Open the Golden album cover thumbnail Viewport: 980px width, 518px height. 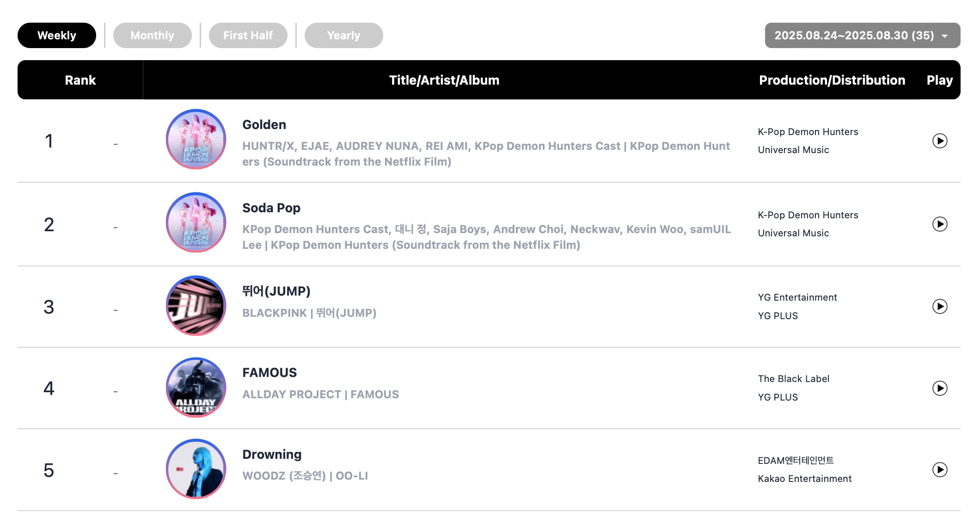[x=196, y=139]
